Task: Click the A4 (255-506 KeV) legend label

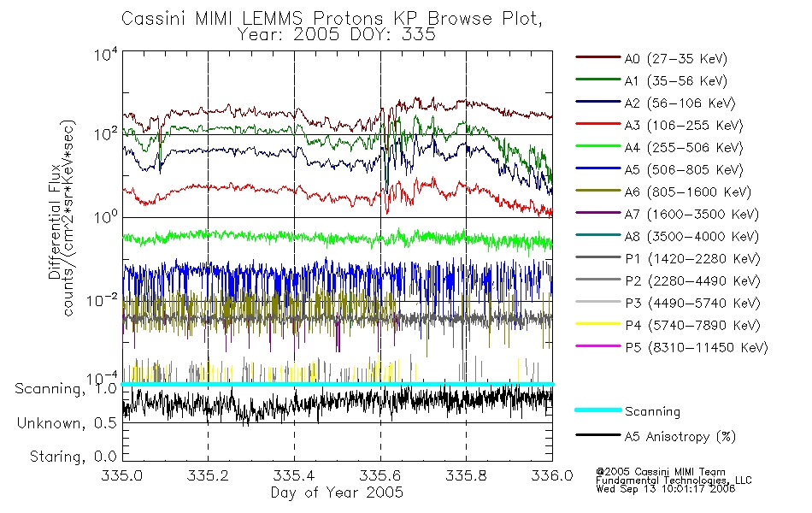Action: pyautogui.click(x=684, y=148)
